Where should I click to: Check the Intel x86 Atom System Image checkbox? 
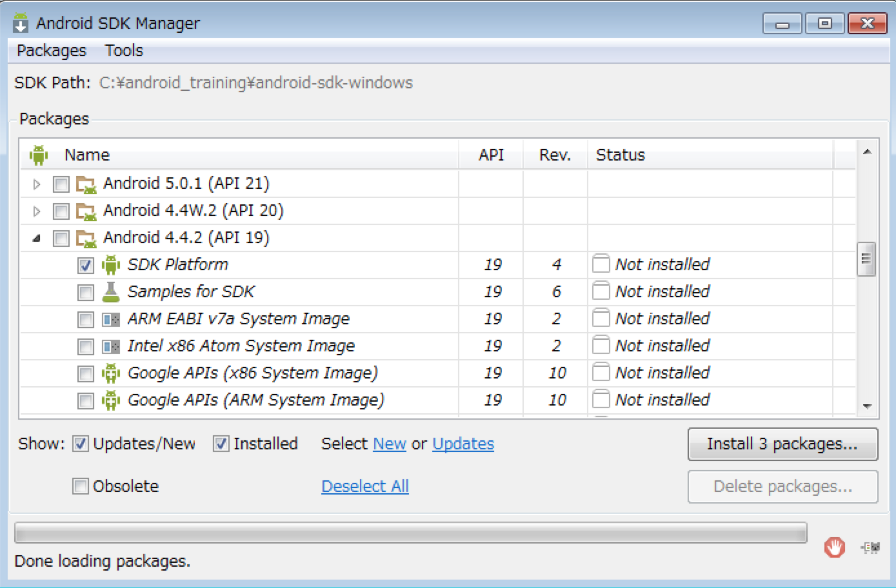[86, 347]
